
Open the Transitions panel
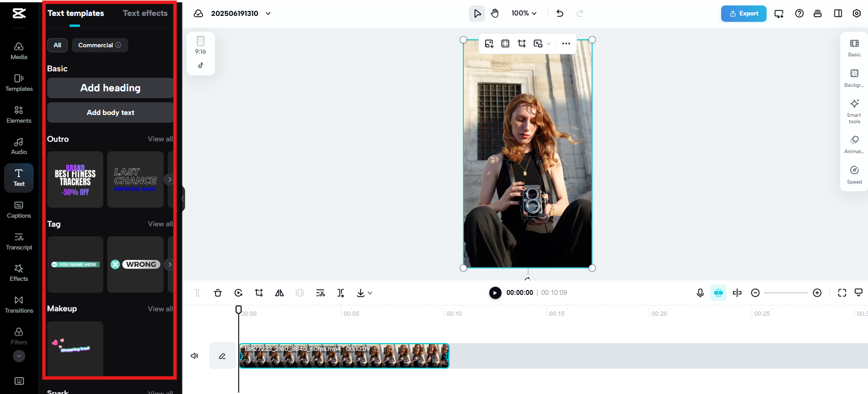point(19,305)
